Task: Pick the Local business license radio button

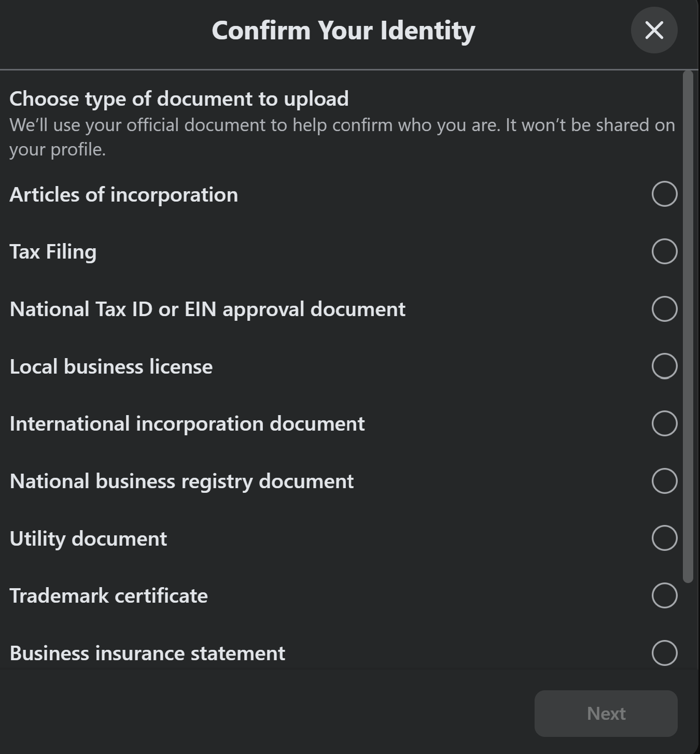Action: coord(664,366)
